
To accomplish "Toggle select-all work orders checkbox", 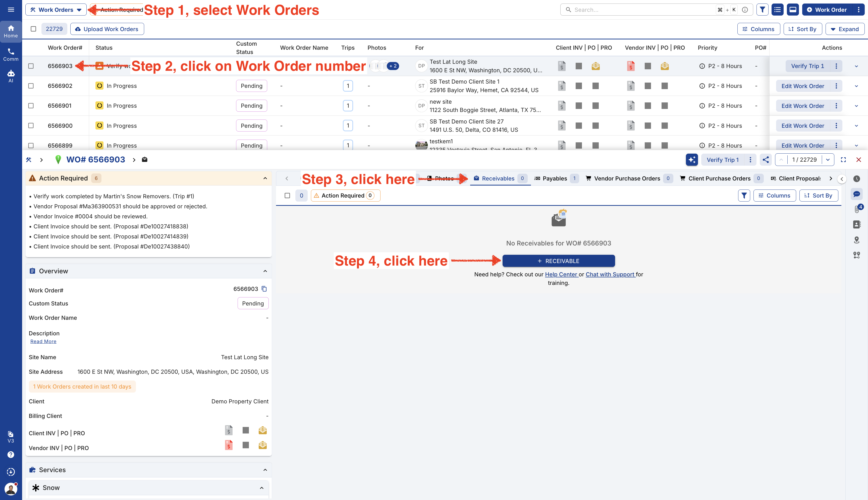I will tap(33, 29).
